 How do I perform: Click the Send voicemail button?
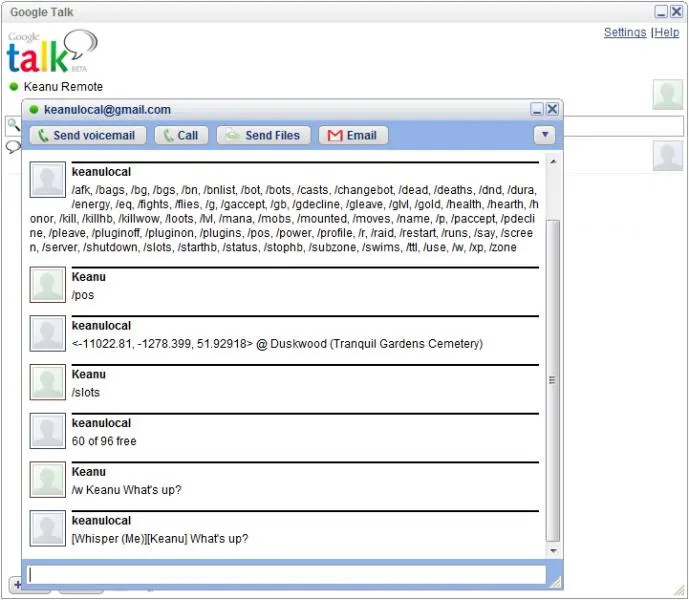[x=87, y=135]
